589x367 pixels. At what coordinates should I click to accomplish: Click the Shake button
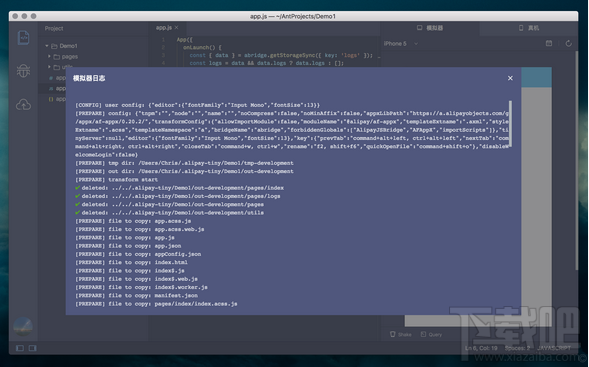[x=400, y=334]
